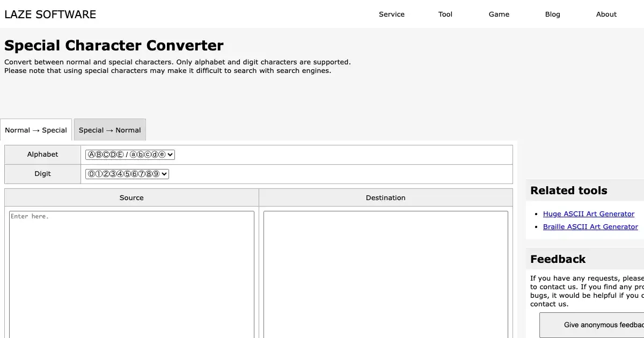Open the Huge ASCII Art Generator link
Screen dimensions: 644x338
pos(588,214)
